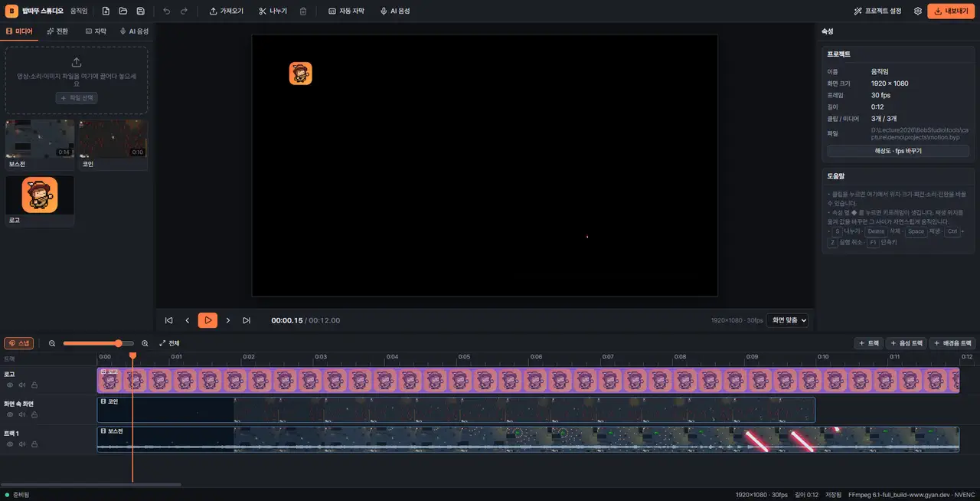Image resolution: width=980 pixels, height=501 pixels.
Task: Mute the 트랙 1 track audio
Action: coord(22,444)
